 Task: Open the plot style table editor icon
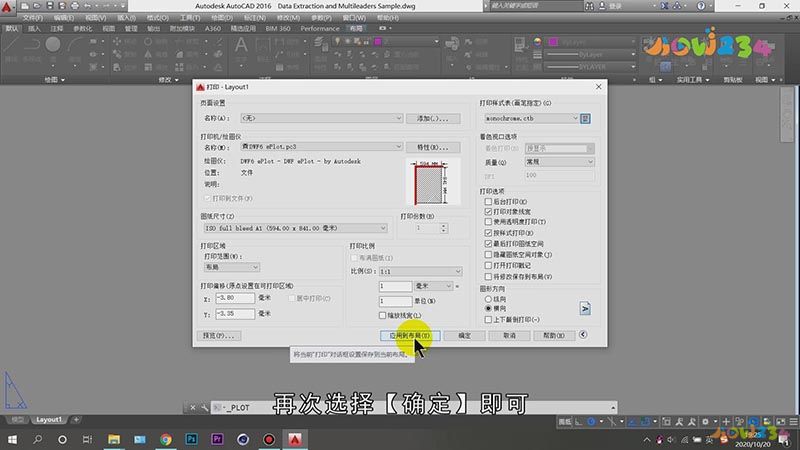(585, 118)
